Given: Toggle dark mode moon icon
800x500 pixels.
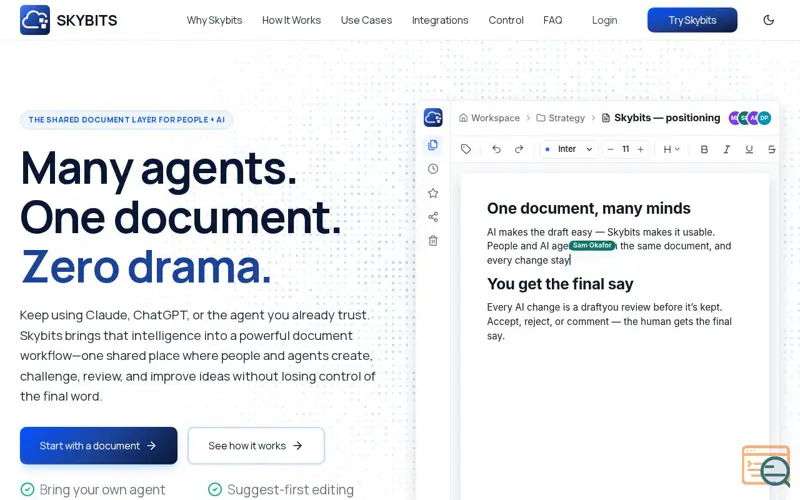Looking at the screenshot, I should coord(768,20).
